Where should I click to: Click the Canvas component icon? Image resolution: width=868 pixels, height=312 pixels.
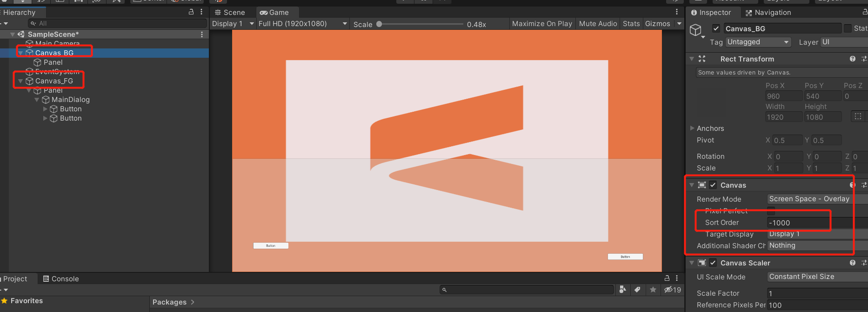[702, 185]
